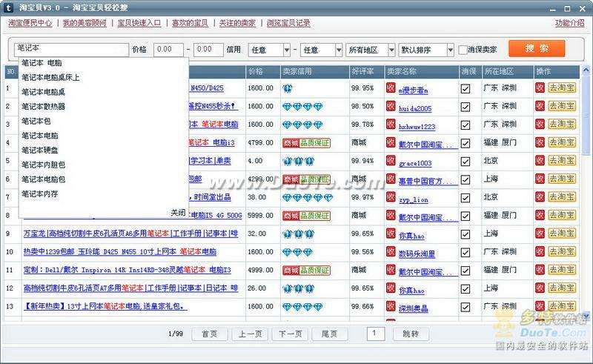The width and height of the screenshot is (593, 364).
Task: Click the Taobao t logo in the title bar
Action: coord(8,7)
